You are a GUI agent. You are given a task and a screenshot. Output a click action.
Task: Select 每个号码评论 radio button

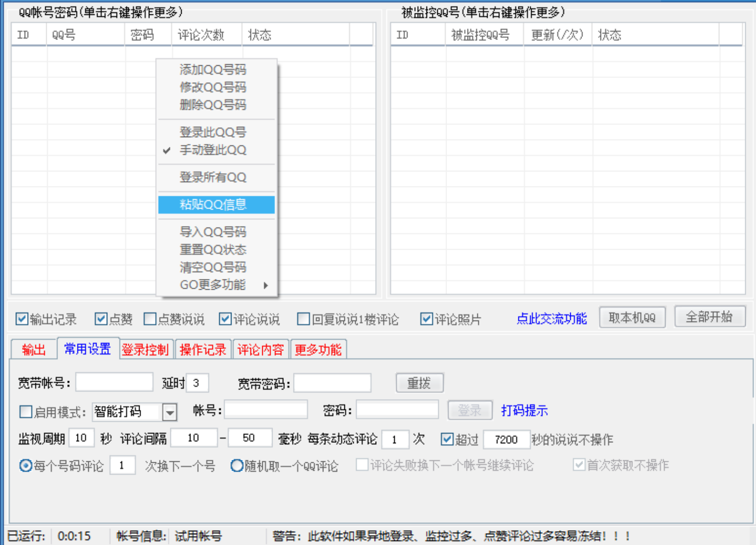pos(25,466)
